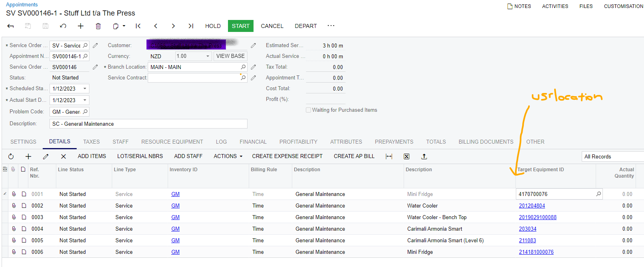This screenshot has height=267, width=644.
Task: Export grid to Excel icon
Action: [x=406, y=156]
